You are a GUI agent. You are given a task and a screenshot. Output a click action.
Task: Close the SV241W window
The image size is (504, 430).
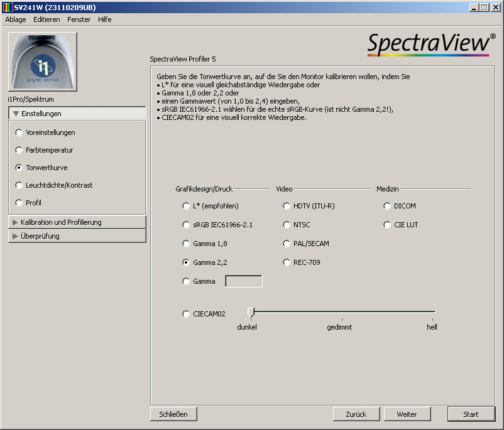click(496, 8)
